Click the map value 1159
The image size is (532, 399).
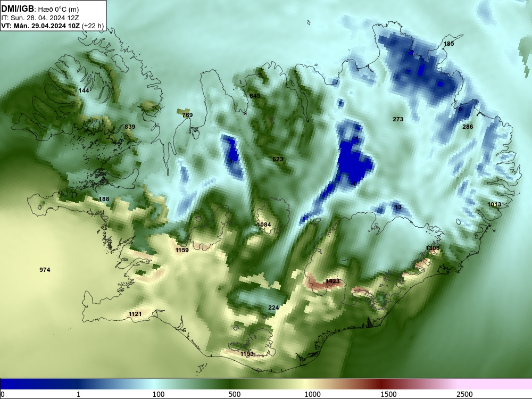tap(182, 250)
